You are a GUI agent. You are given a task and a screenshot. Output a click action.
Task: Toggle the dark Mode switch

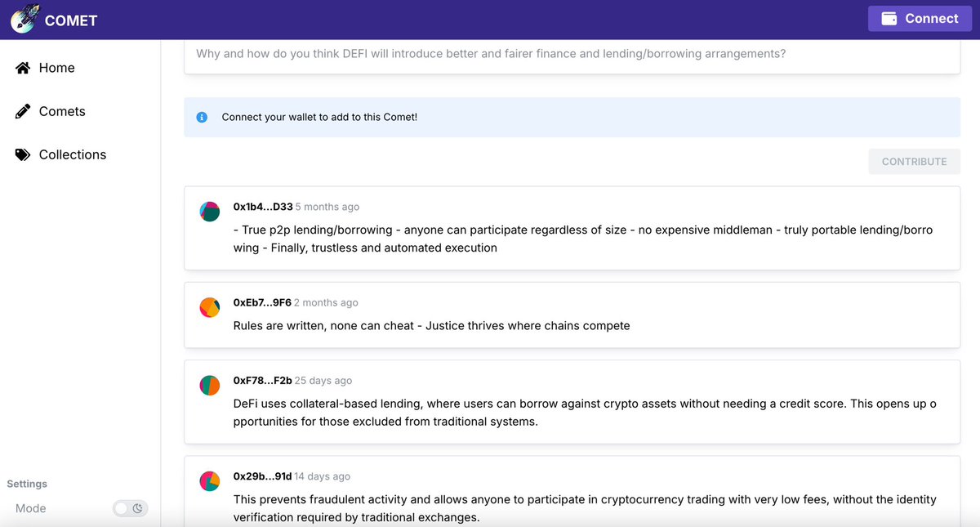click(129, 508)
